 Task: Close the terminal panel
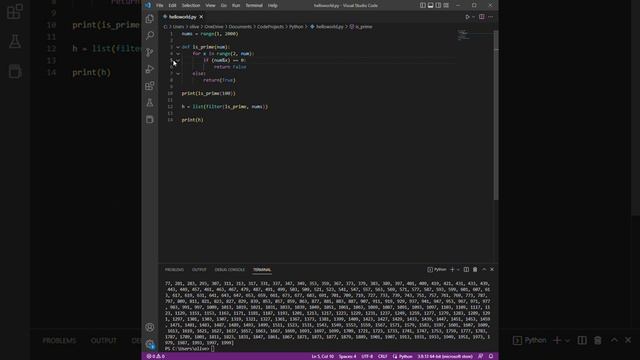(x=492, y=269)
